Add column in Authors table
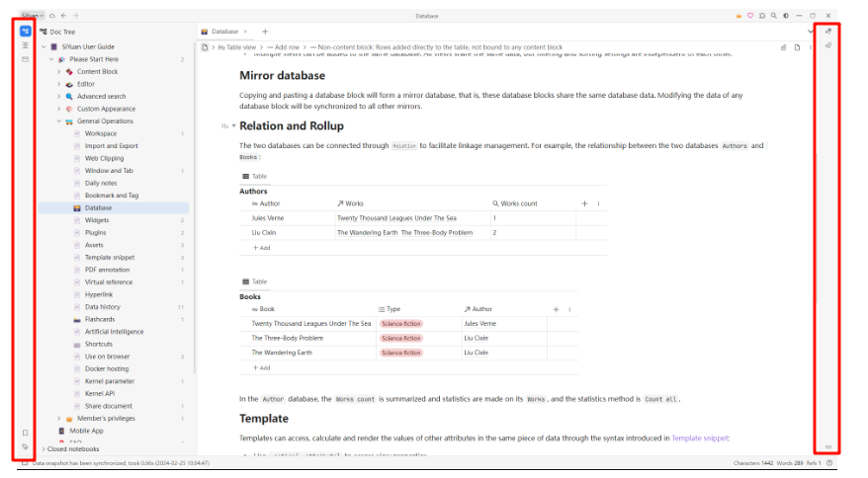 584,203
